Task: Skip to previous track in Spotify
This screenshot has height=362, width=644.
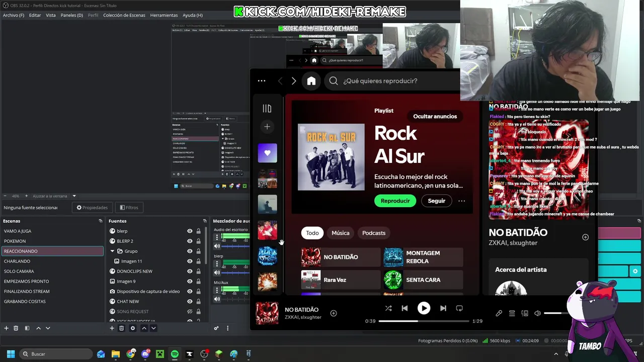Action: 405,308
